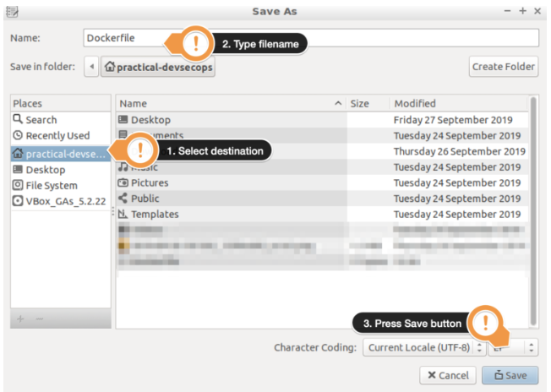This screenshot has height=392, width=551.
Task: Click the Music folder note icon
Action: 123,166
